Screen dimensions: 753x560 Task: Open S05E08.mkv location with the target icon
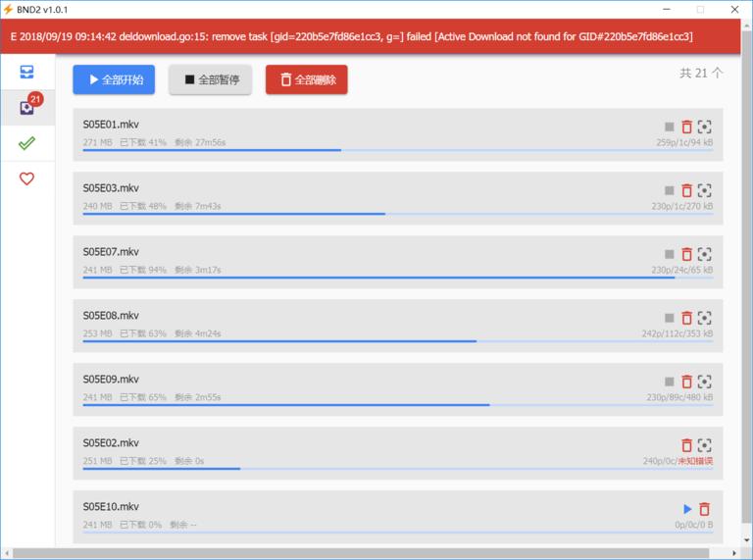pos(705,318)
